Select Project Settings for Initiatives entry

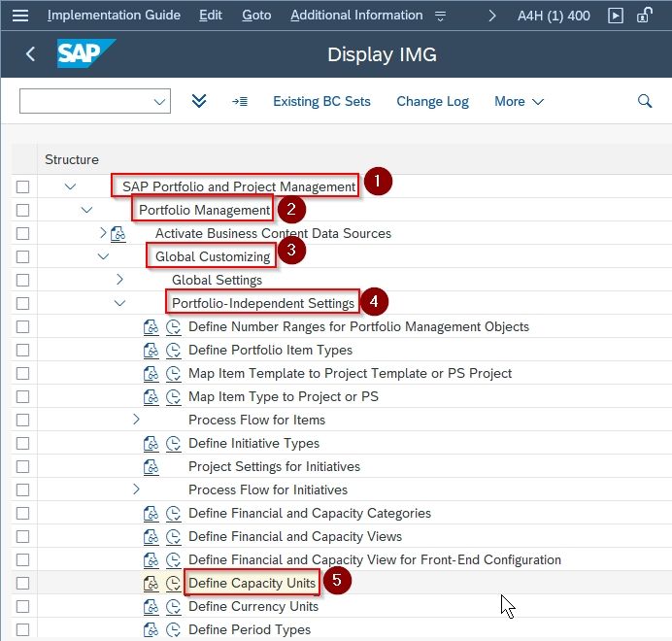[x=274, y=466]
